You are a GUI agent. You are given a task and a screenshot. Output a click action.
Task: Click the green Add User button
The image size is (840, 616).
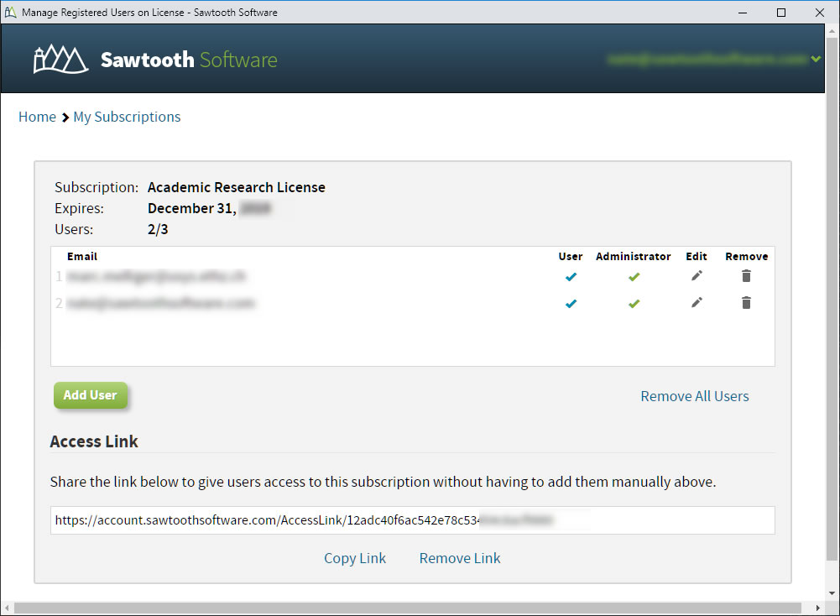click(91, 395)
